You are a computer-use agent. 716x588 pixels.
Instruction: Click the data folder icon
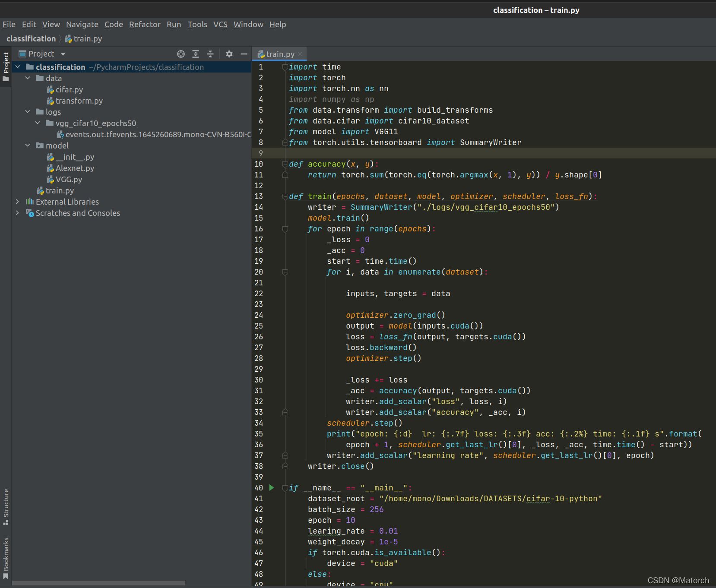[40, 78]
